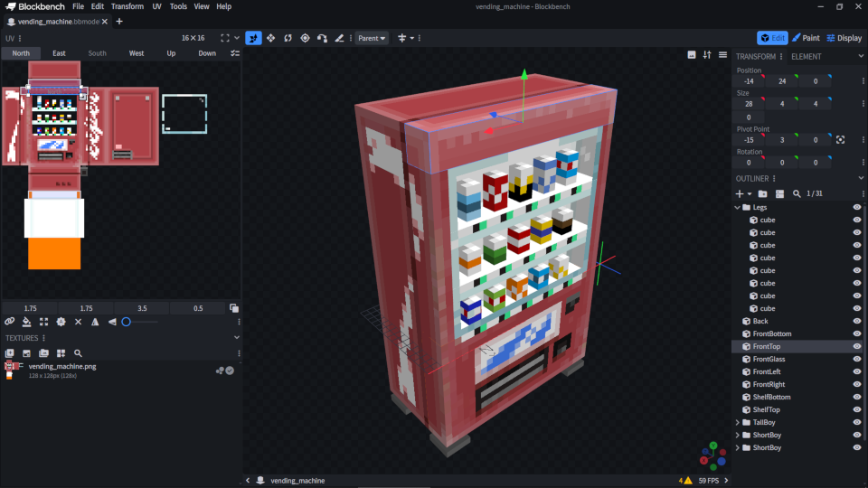This screenshot has height=488, width=868.
Task: Click the viewport screenshot image icon
Action: (x=692, y=55)
